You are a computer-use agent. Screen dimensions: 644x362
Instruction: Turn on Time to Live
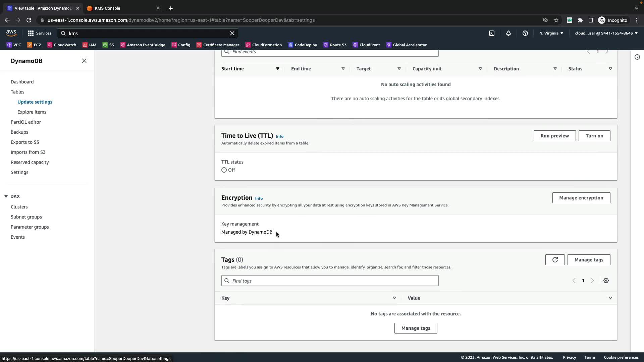[x=594, y=136]
